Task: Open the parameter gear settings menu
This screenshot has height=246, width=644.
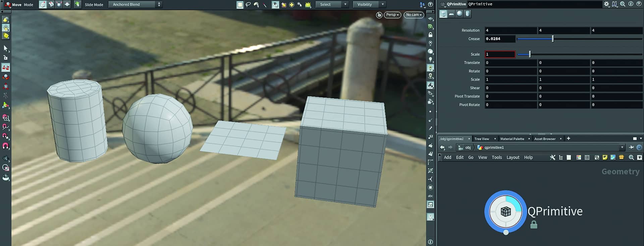Action: (x=606, y=4)
